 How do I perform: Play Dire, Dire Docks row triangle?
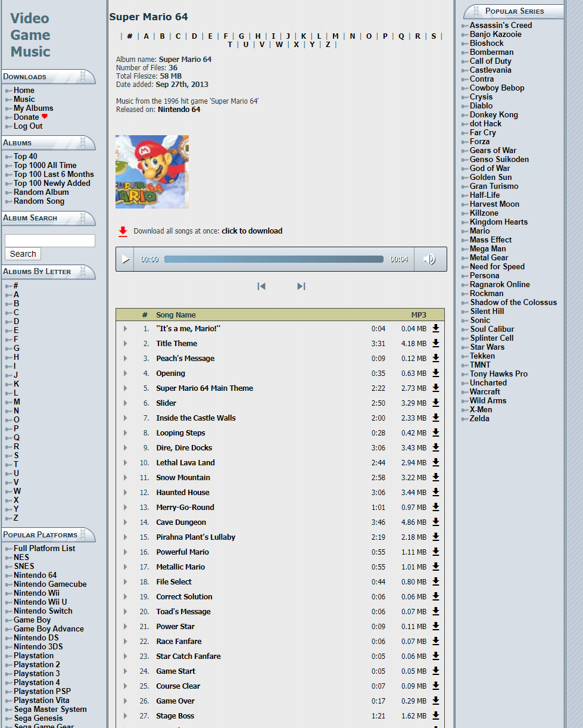(x=125, y=448)
